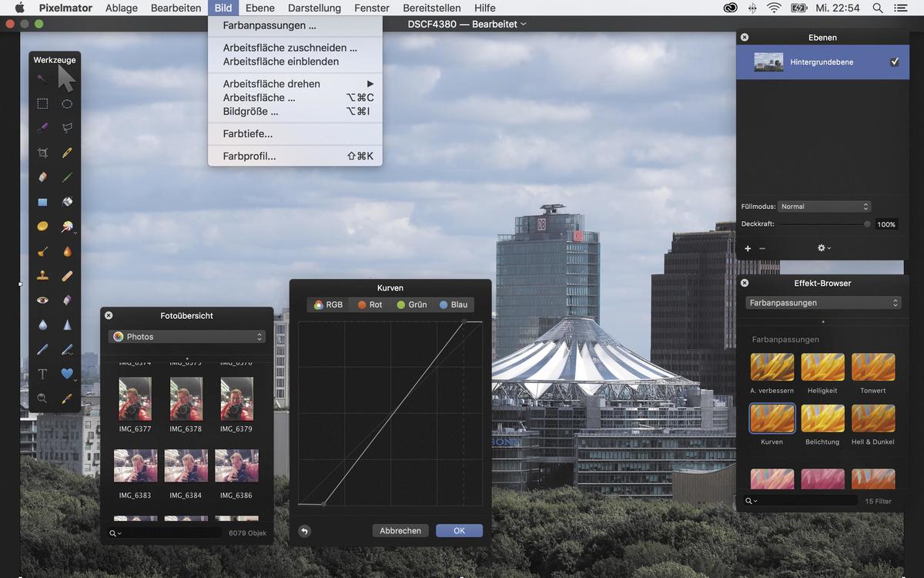Select the Eyedropper tool
924x578 pixels.
point(67,398)
